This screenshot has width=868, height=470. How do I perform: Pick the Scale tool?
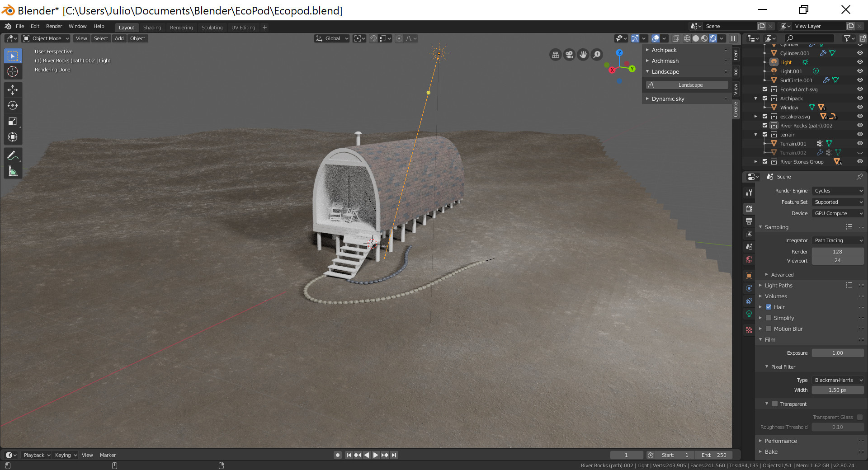point(13,121)
